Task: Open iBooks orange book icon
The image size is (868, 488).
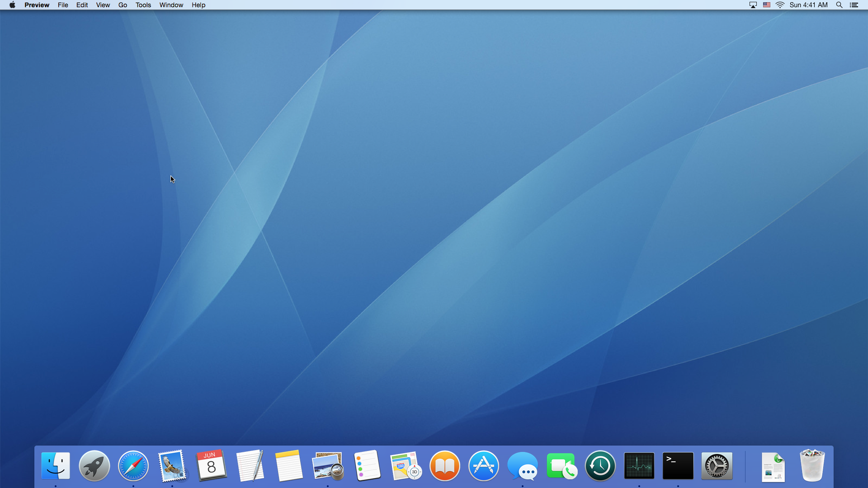Action: pos(445,465)
